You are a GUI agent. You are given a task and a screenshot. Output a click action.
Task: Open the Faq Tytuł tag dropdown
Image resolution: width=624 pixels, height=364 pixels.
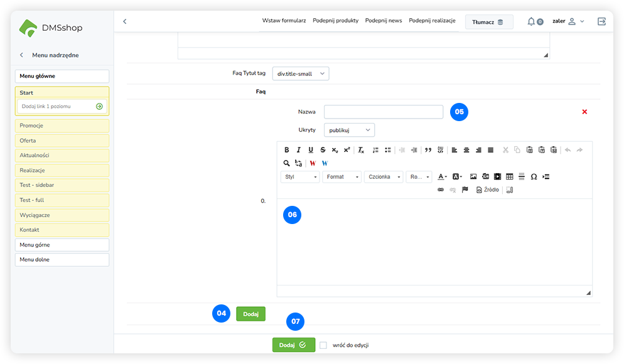click(301, 74)
